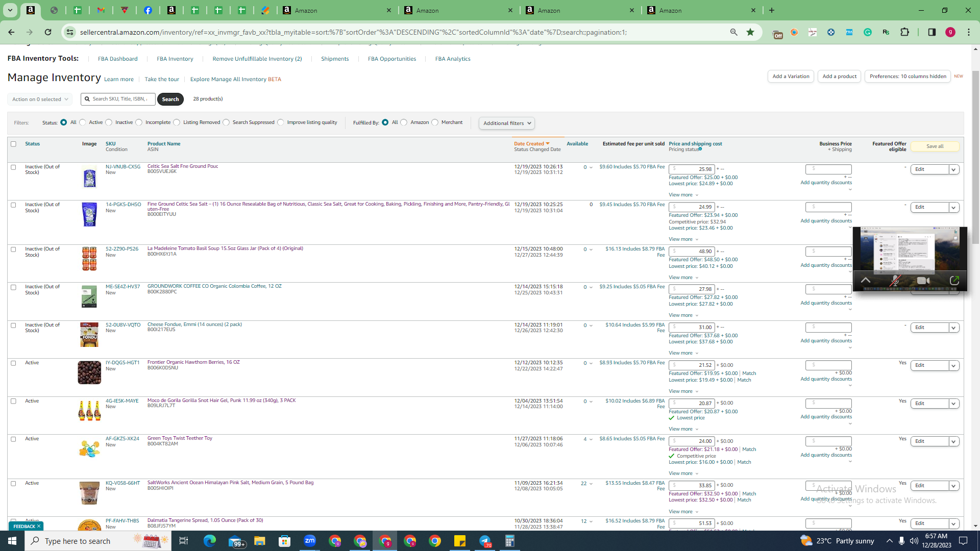This screenshot has height=551, width=980.
Task: Open Chrome tab search dropdown
Action: [10, 10]
